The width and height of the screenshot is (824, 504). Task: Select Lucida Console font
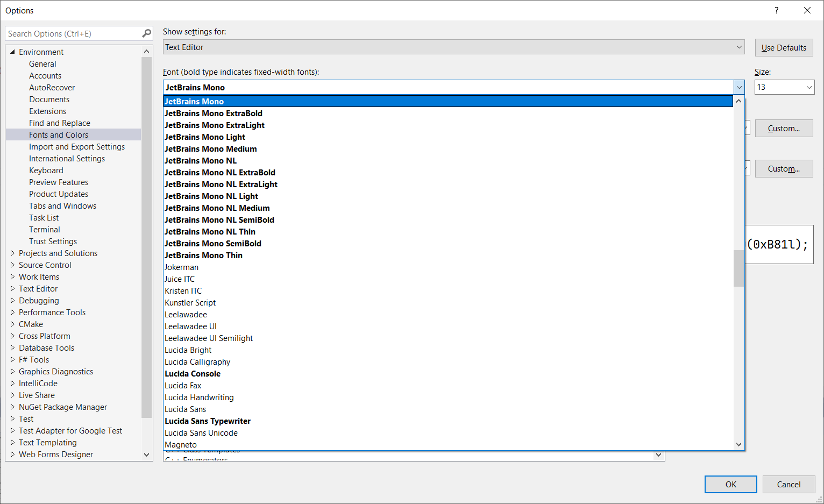click(x=448, y=373)
